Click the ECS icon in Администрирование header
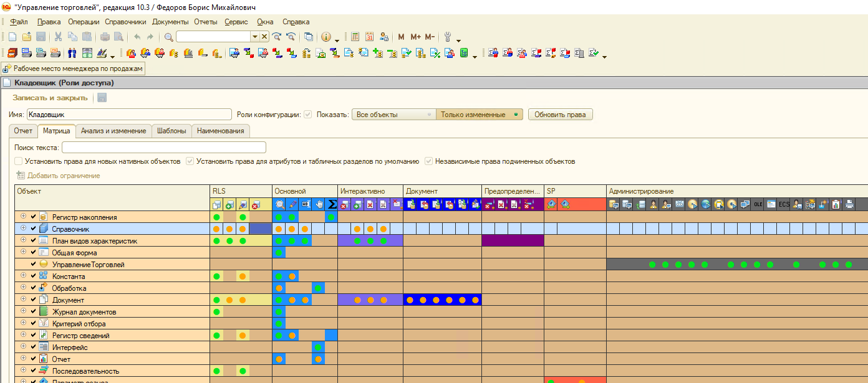868x383 pixels. [x=784, y=204]
